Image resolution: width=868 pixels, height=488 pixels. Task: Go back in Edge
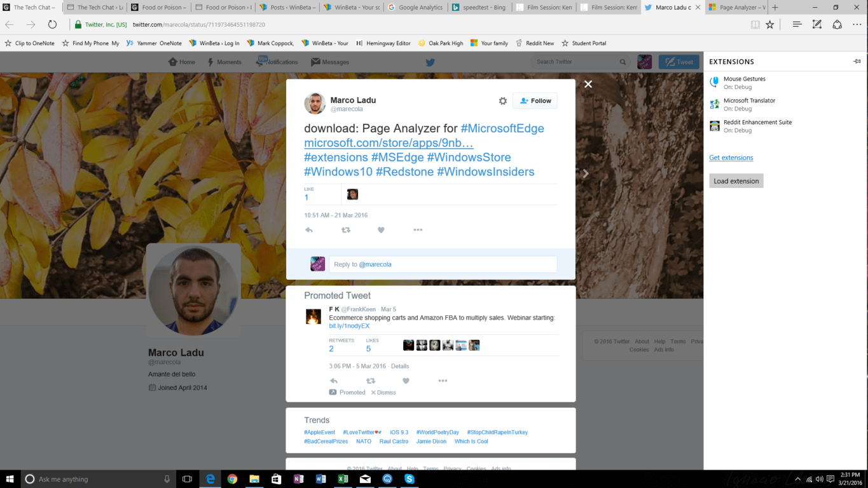pyautogui.click(x=10, y=24)
